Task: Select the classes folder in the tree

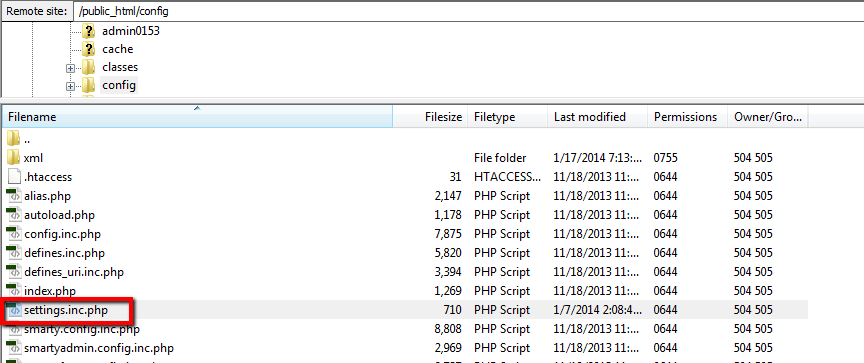Action: point(120,67)
